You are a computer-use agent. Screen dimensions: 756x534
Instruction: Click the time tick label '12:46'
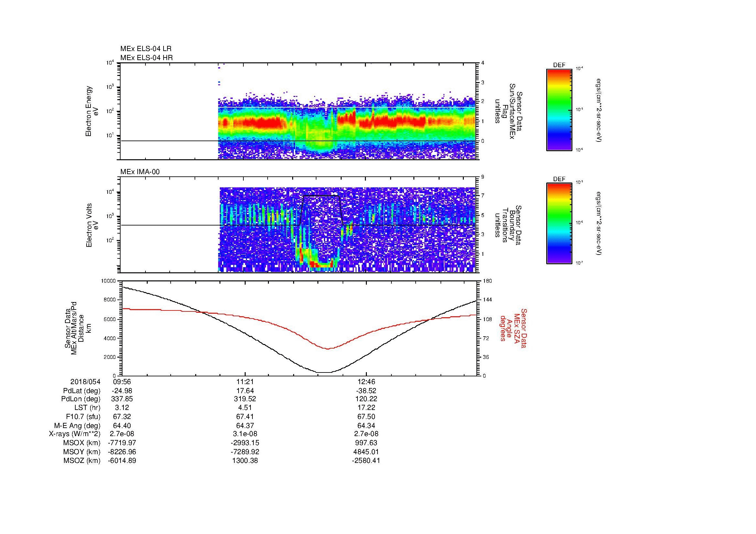click(367, 382)
